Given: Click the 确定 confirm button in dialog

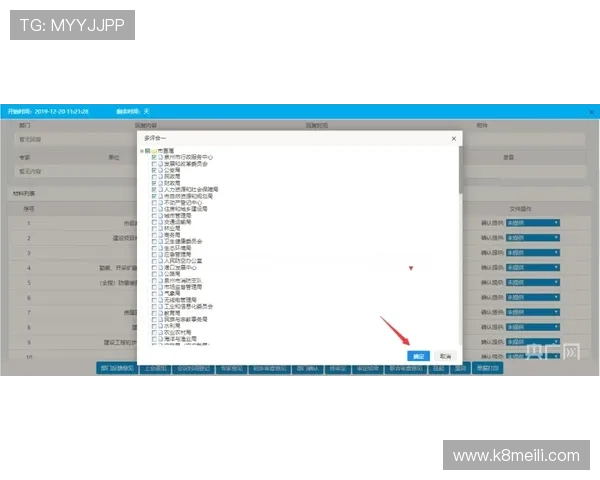Looking at the screenshot, I should [419, 356].
